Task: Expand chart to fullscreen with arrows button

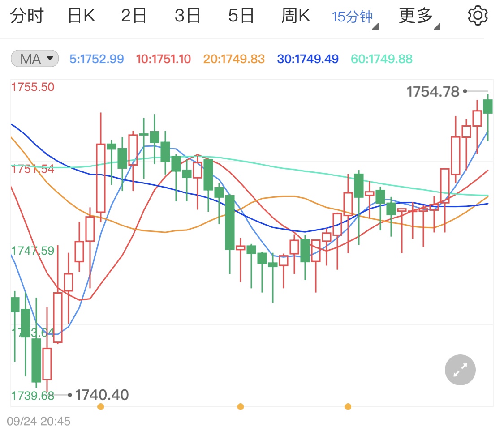Action: point(460,370)
